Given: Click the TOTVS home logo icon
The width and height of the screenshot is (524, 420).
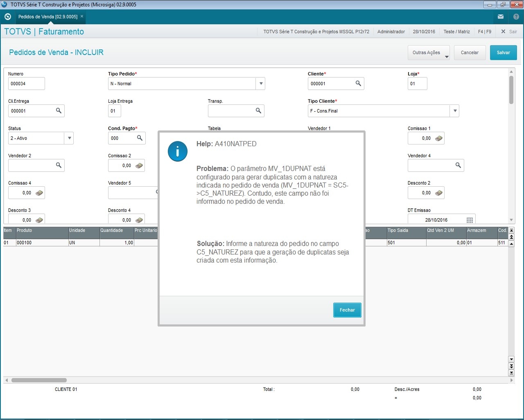Looking at the screenshot, I should coord(7,17).
